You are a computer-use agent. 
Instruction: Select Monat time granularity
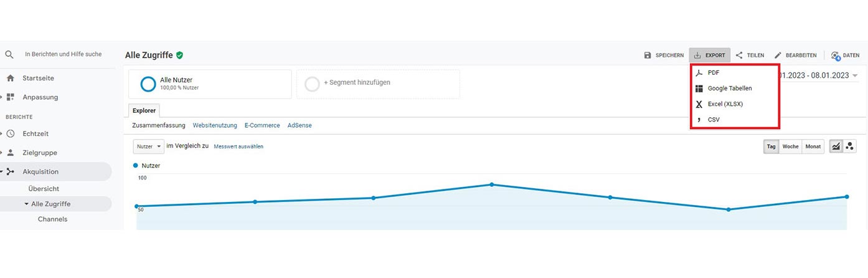[813, 146]
